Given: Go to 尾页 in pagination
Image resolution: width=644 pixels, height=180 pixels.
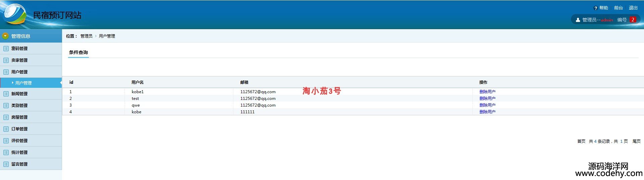Looking at the screenshot, I should (636, 141).
